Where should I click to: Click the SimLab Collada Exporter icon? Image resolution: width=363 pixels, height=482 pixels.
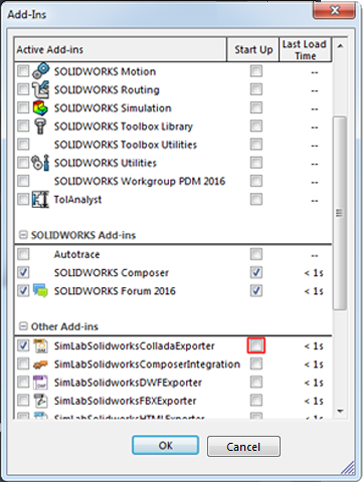(x=41, y=346)
